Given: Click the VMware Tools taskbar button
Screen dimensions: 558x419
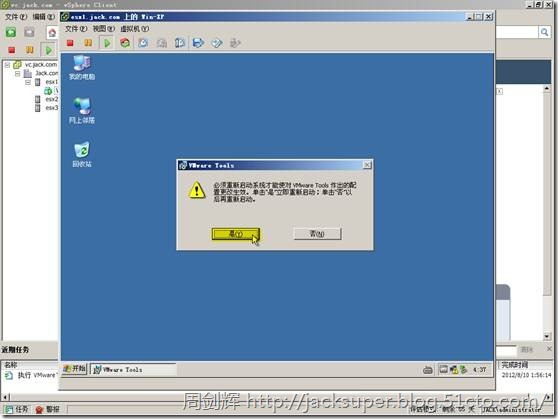Looking at the screenshot, I should (x=133, y=370).
